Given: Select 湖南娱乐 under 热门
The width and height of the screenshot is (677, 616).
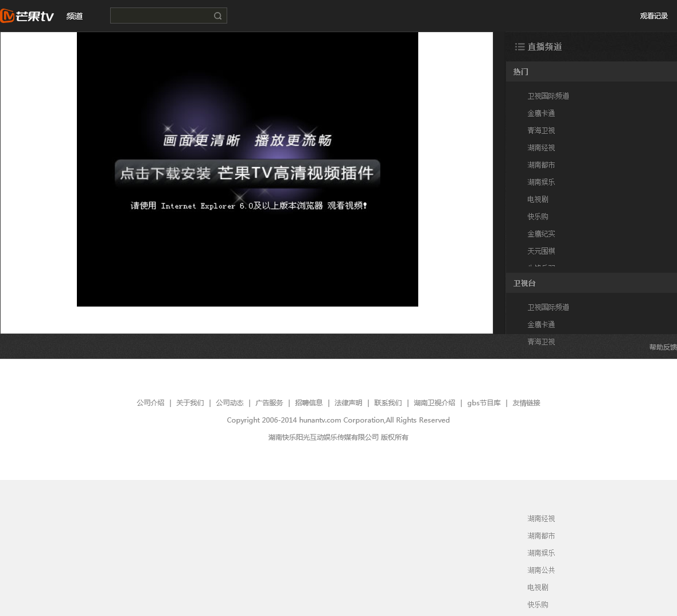Looking at the screenshot, I should [x=541, y=183].
